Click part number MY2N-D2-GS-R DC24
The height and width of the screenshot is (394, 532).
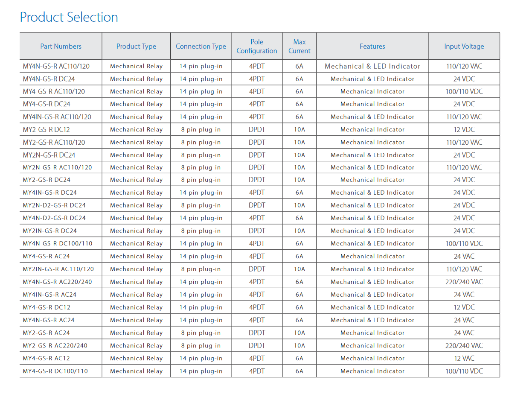[54, 205]
